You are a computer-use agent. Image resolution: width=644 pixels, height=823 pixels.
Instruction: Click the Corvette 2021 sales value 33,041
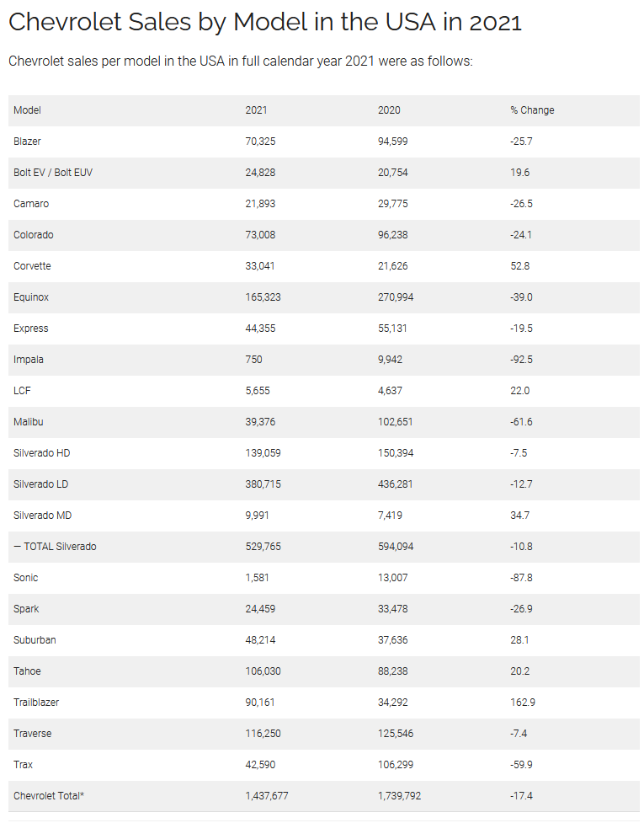pyautogui.click(x=260, y=266)
